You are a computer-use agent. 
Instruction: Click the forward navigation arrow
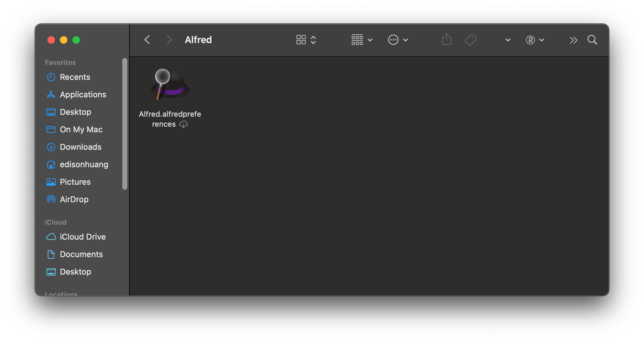coord(169,40)
